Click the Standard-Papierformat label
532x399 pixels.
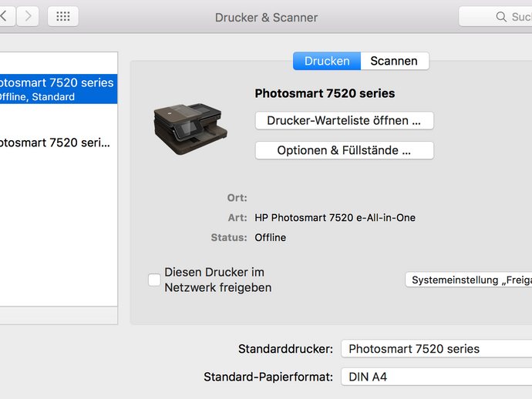pos(268,377)
